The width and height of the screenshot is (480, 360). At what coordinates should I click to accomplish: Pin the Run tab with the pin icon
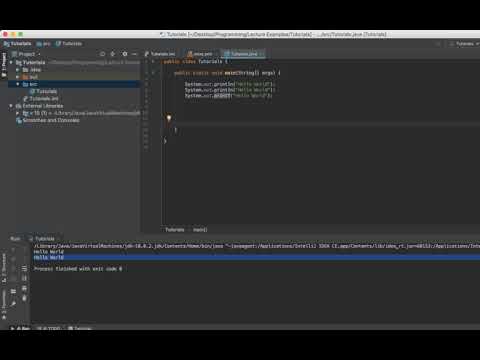tap(13, 303)
